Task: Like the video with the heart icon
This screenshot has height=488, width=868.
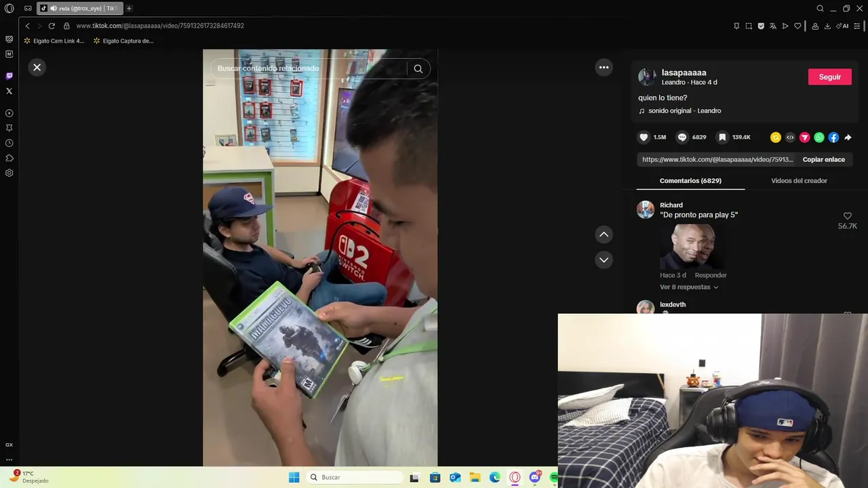Action: pos(644,137)
